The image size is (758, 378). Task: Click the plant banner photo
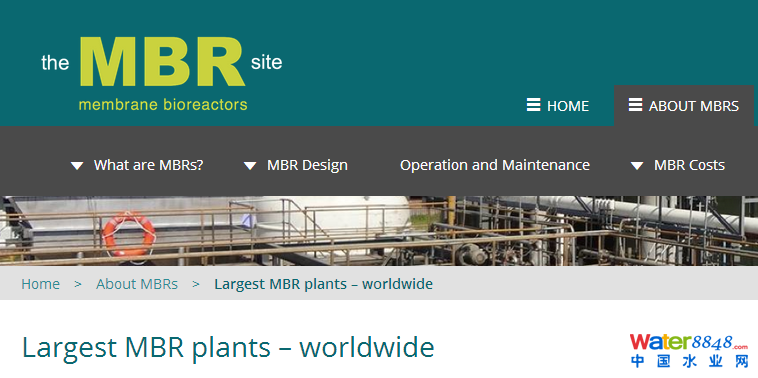(379, 231)
